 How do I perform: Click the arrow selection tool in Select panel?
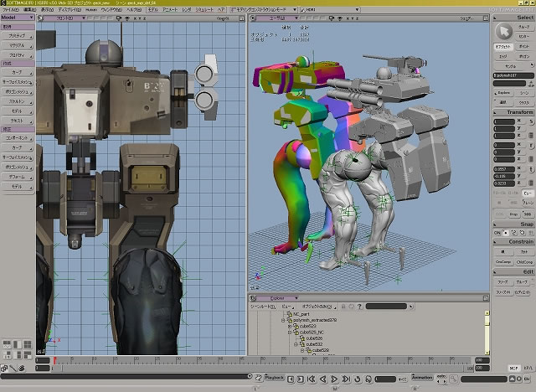503,31
